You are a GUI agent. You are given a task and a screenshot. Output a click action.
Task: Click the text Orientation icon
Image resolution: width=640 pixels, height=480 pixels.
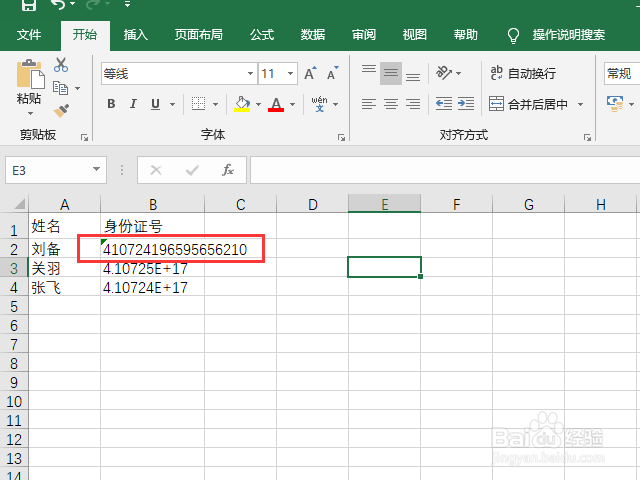(444, 73)
